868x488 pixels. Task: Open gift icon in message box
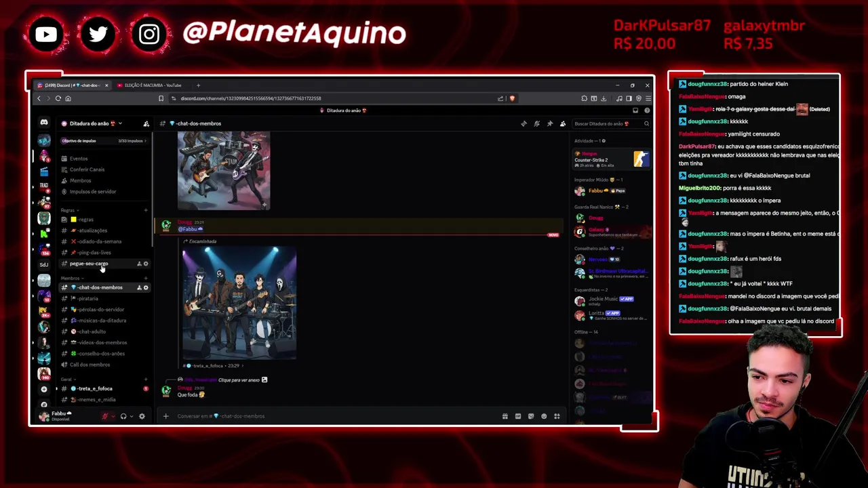coord(505,416)
